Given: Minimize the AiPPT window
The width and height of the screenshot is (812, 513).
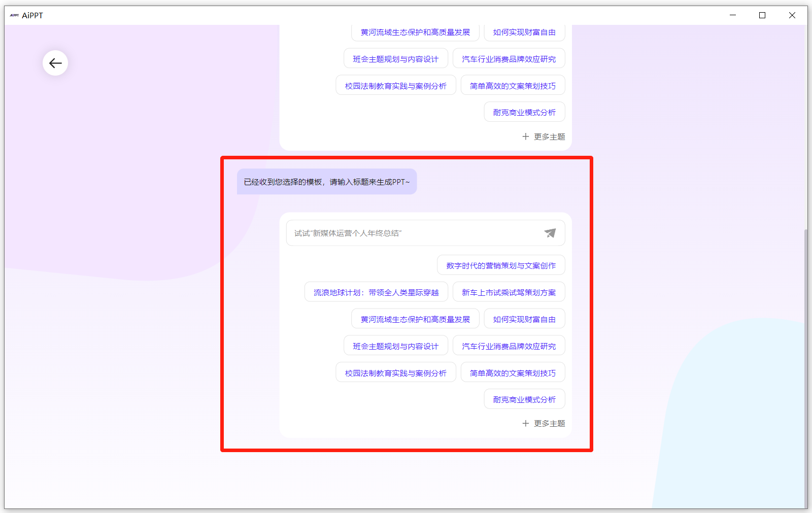Looking at the screenshot, I should point(733,15).
